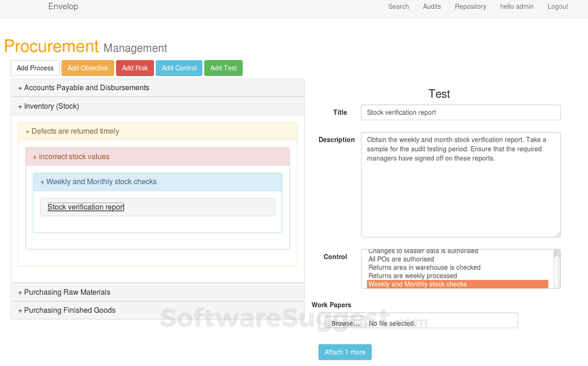Go to the Search page
The width and height of the screenshot is (588, 366).
398,6
